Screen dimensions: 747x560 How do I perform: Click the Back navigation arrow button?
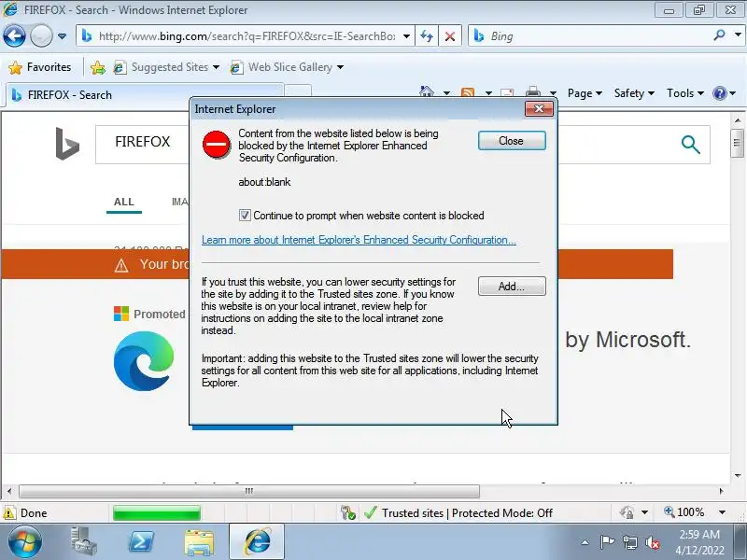[14, 35]
